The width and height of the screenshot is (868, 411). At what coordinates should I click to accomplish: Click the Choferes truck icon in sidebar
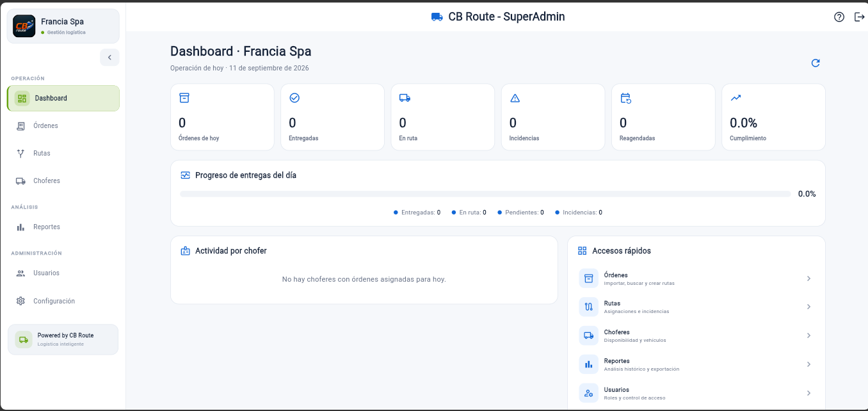[20, 181]
